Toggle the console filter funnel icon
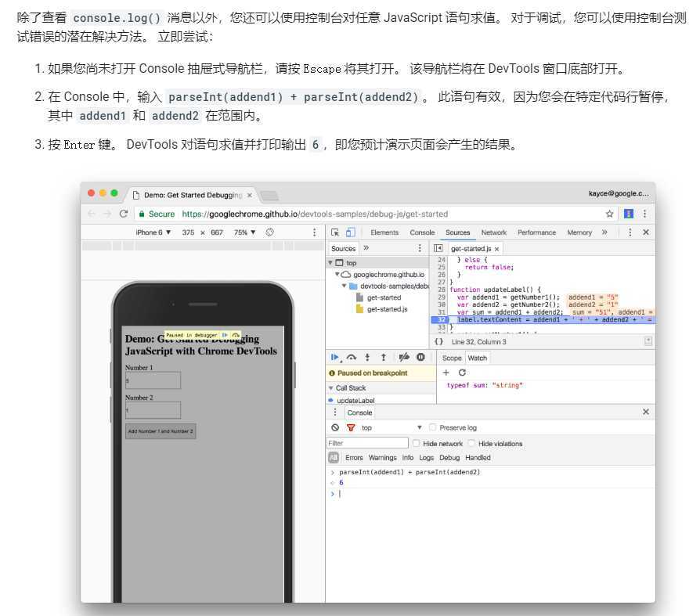Screen dimensions: 700x616 (351, 427)
